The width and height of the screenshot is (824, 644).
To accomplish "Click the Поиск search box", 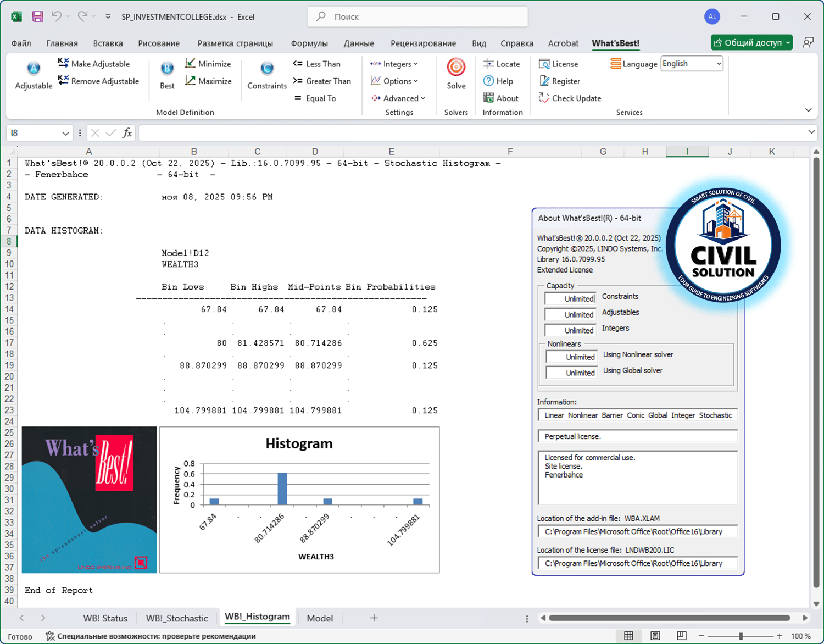I will click(417, 16).
